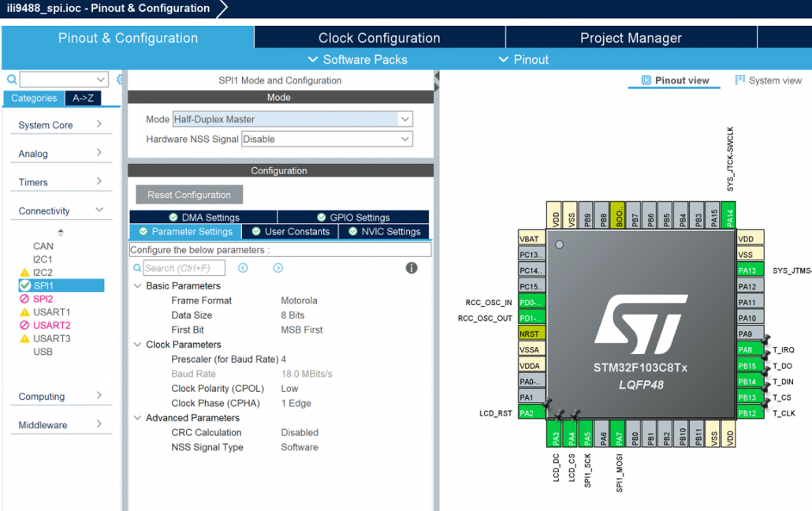812x511 pixels.
Task: Click the PA5 SPI1_SCK pin on chip
Action: tap(587, 435)
